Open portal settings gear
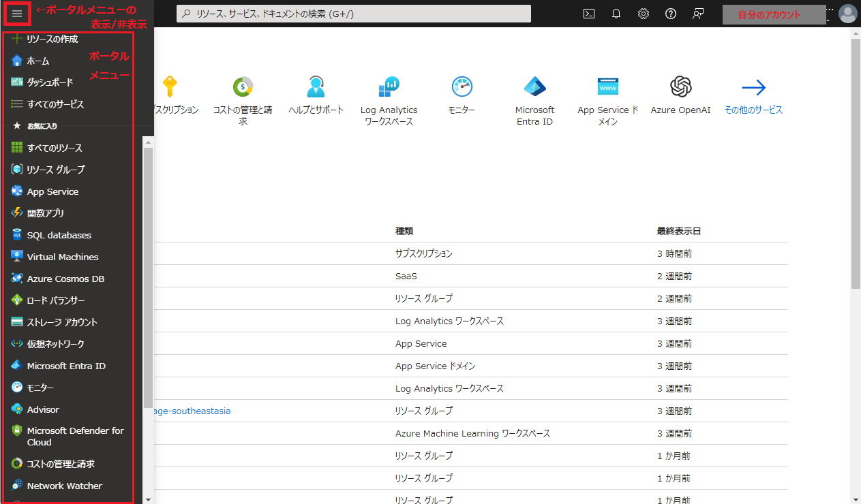861x504 pixels. point(644,14)
